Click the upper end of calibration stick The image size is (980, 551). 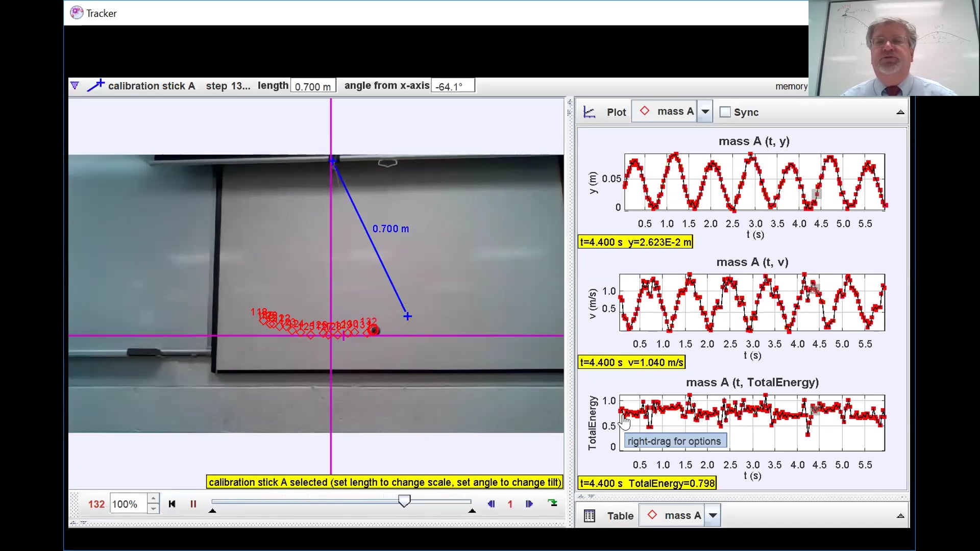(332, 161)
